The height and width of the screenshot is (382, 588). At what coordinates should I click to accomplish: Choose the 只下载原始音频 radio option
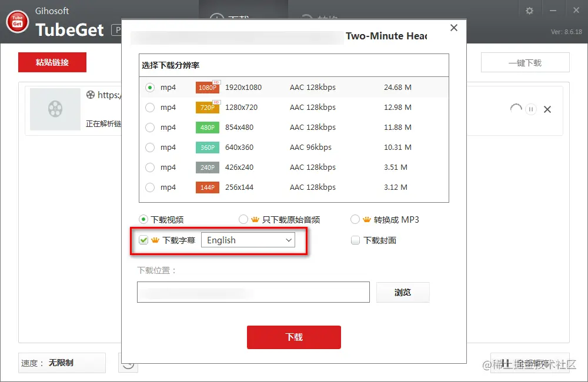click(x=243, y=219)
